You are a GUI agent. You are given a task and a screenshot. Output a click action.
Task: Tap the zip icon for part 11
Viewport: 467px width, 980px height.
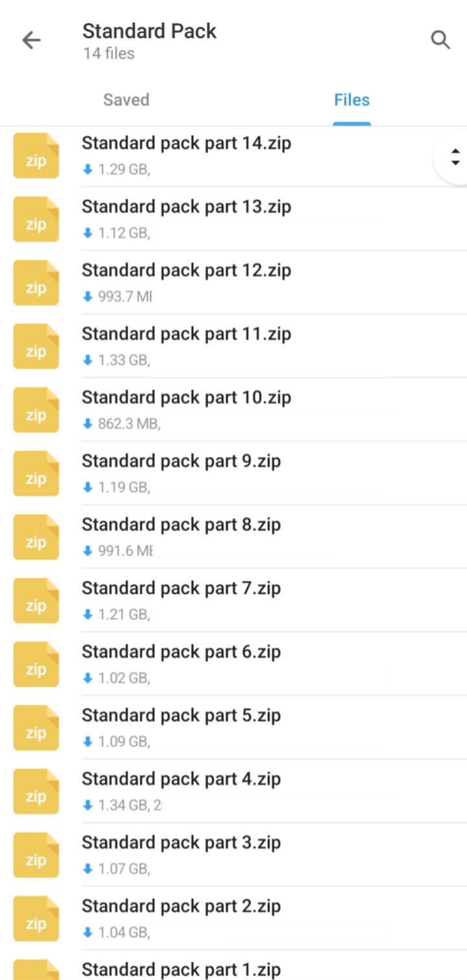(36, 346)
